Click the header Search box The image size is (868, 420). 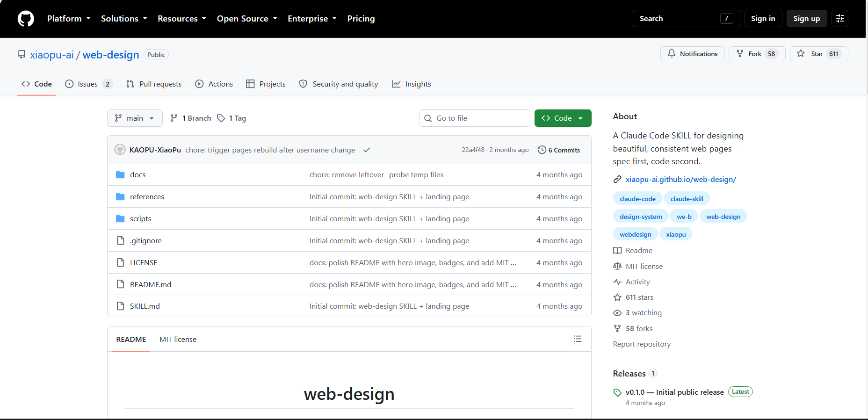click(x=686, y=19)
